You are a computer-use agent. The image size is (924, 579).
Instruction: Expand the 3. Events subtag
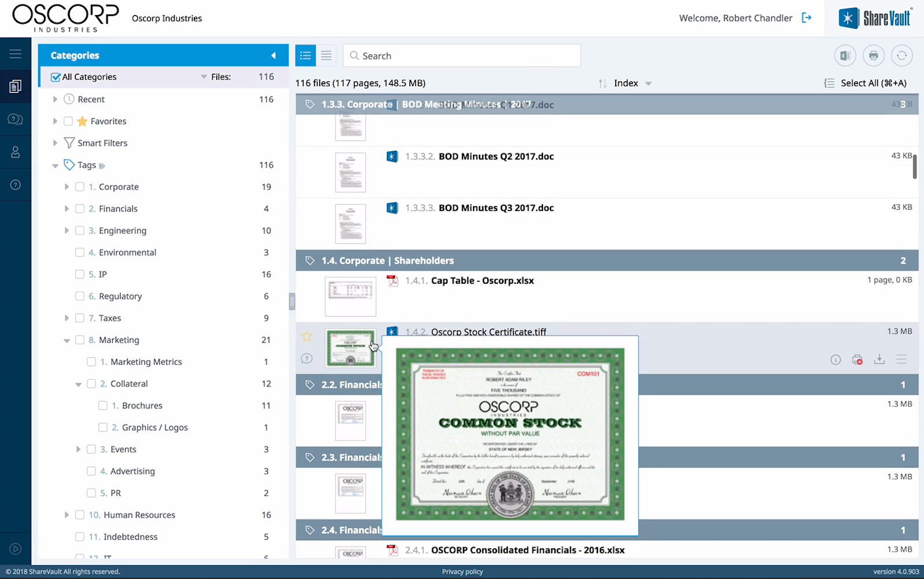coord(78,449)
